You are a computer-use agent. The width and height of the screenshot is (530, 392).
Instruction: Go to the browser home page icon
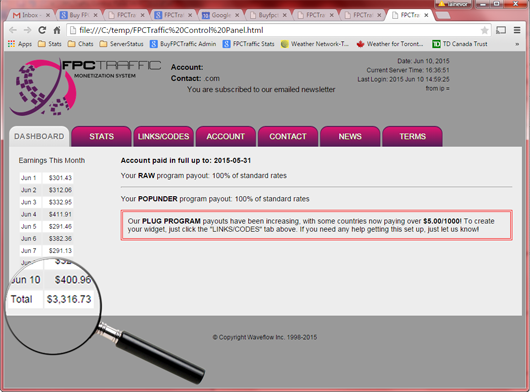[x=57, y=30]
